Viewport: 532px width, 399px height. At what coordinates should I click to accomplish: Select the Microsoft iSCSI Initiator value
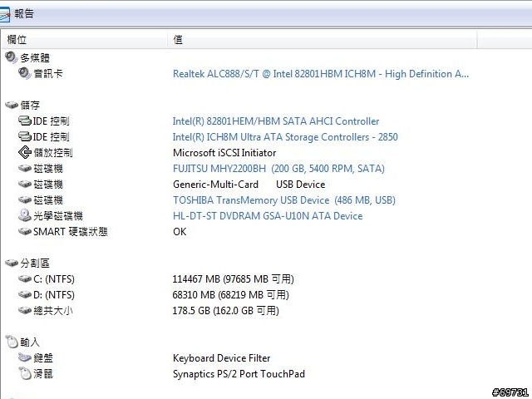[224, 153]
